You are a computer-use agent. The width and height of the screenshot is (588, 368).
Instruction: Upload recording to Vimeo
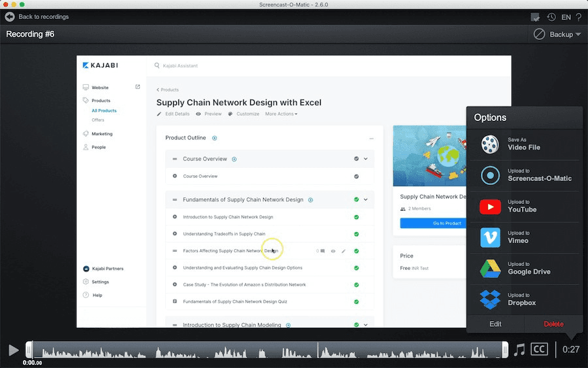pyautogui.click(x=524, y=237)
